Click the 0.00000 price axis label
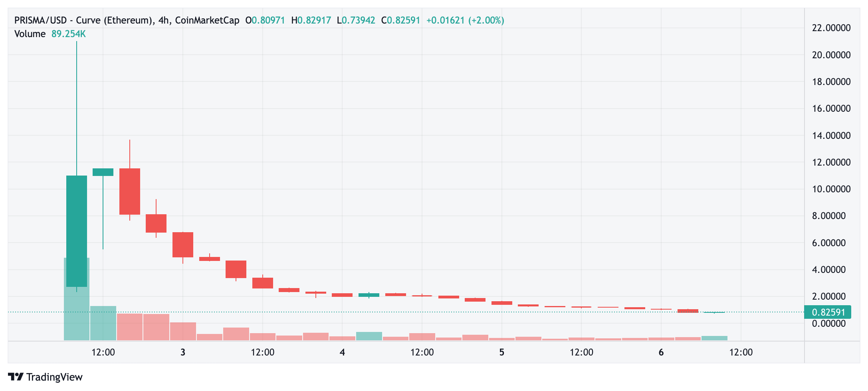Screen dimensions: 868x391 [829, 324]
